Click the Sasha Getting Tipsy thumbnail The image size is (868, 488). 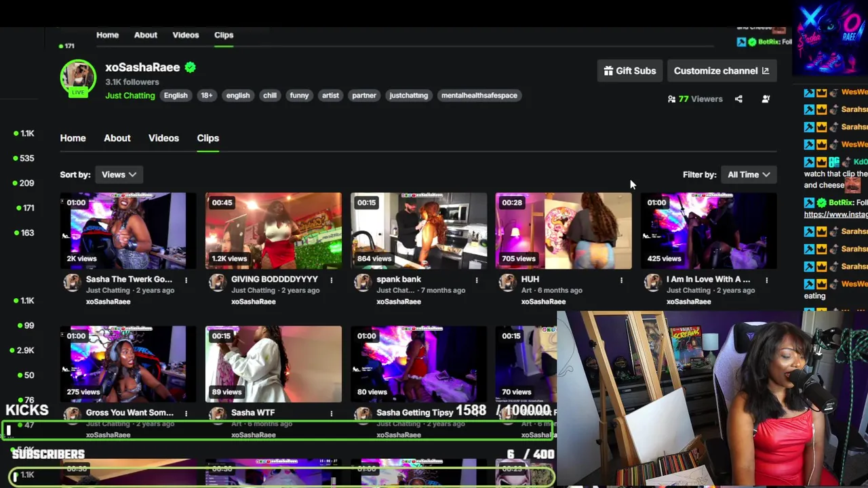click(418, 364)
